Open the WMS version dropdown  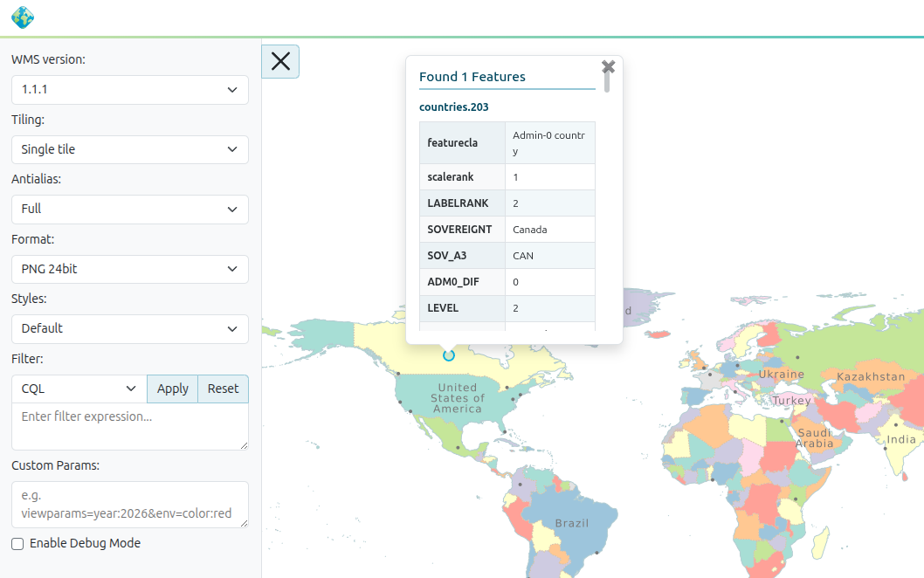pyautogui.click(x=129, y=90)
